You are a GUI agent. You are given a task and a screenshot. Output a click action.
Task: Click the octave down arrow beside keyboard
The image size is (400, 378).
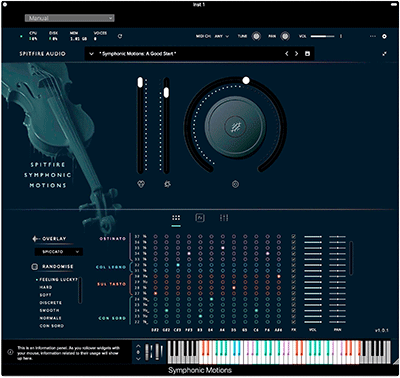coord(138,359)
